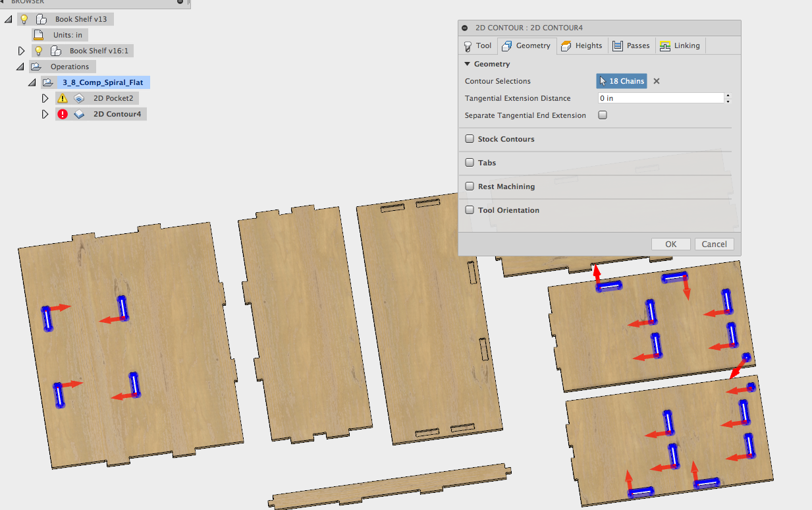Expand the Book Shelf v16:1 component
This screenshot has width=812, height=510.
click(21, 51)
